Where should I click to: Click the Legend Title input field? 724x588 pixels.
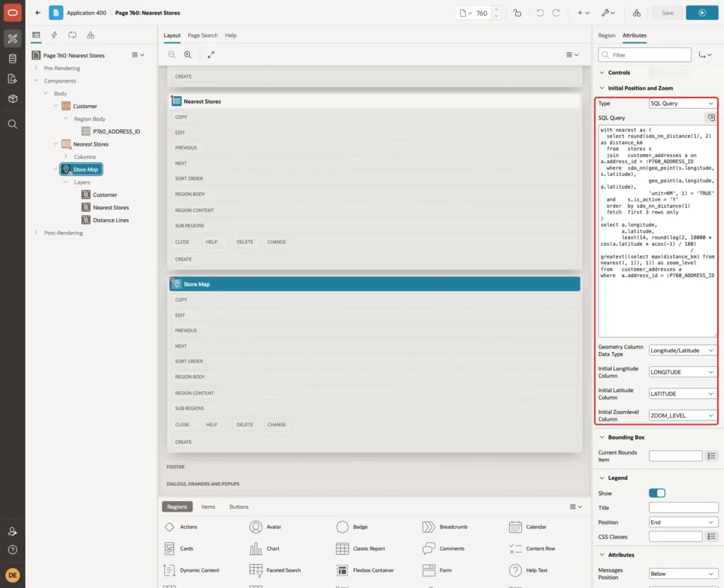pos(684,507)
